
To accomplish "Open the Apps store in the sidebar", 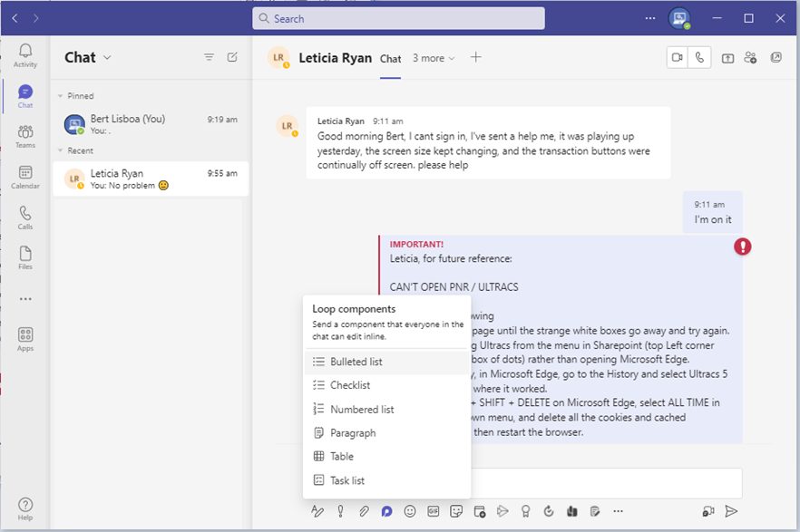I will pos(25,339).
